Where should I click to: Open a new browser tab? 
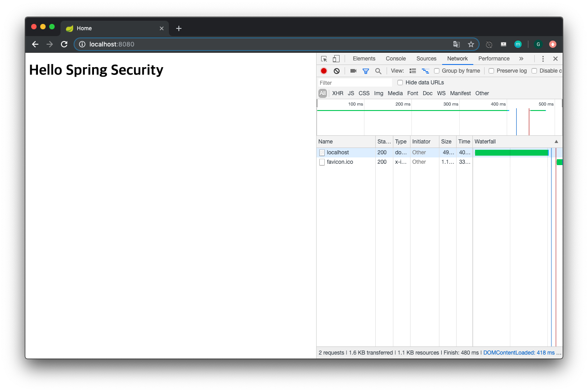tap(179, 28)
